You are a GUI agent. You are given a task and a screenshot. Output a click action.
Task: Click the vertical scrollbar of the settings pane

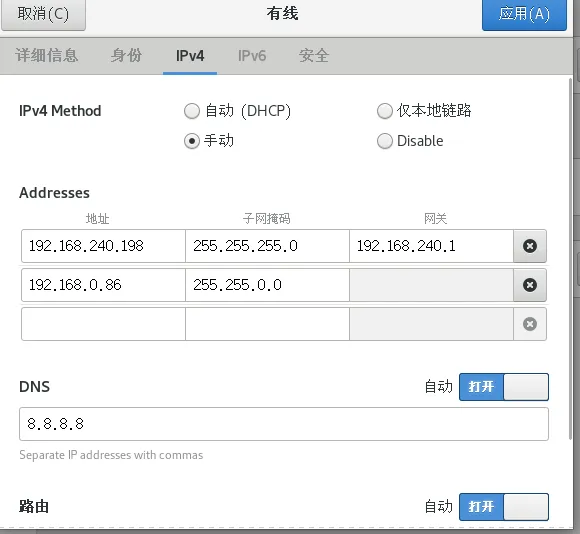click(570, 259)
